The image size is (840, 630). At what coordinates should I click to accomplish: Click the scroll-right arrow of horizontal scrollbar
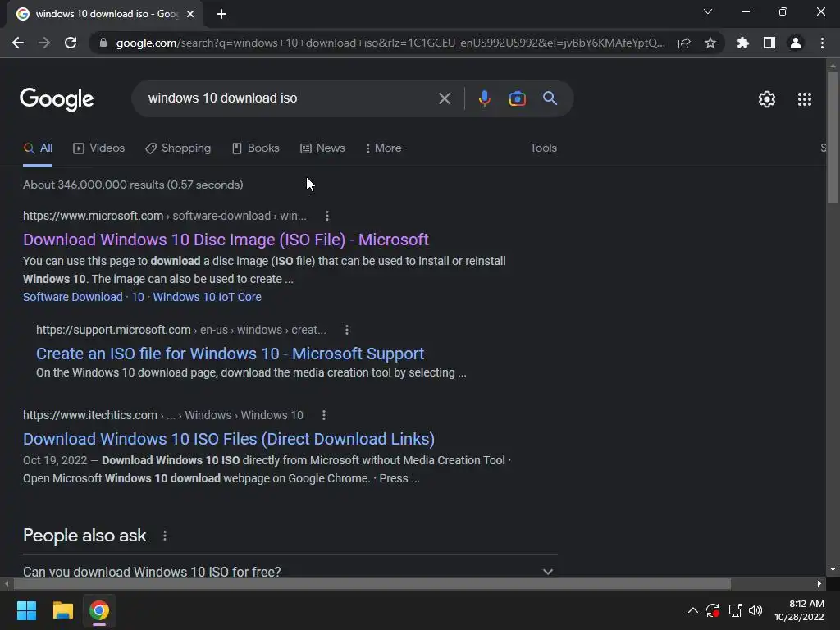(819, 583)
